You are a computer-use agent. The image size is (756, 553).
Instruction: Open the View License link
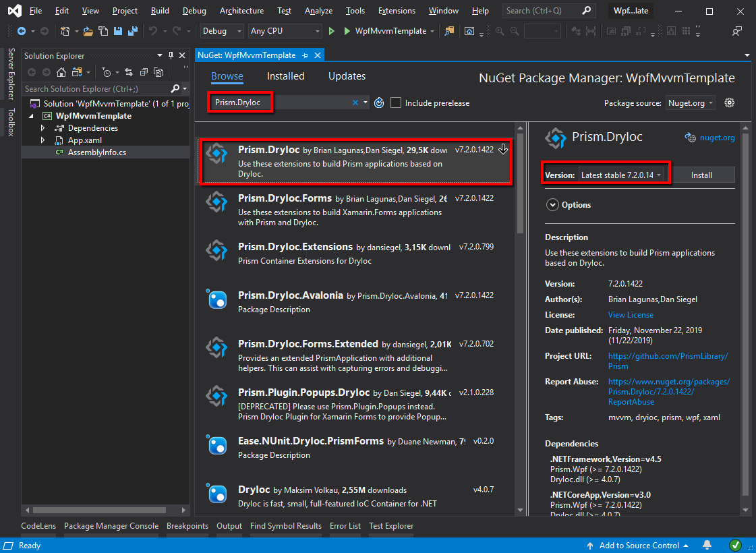[x=631, y=315]
